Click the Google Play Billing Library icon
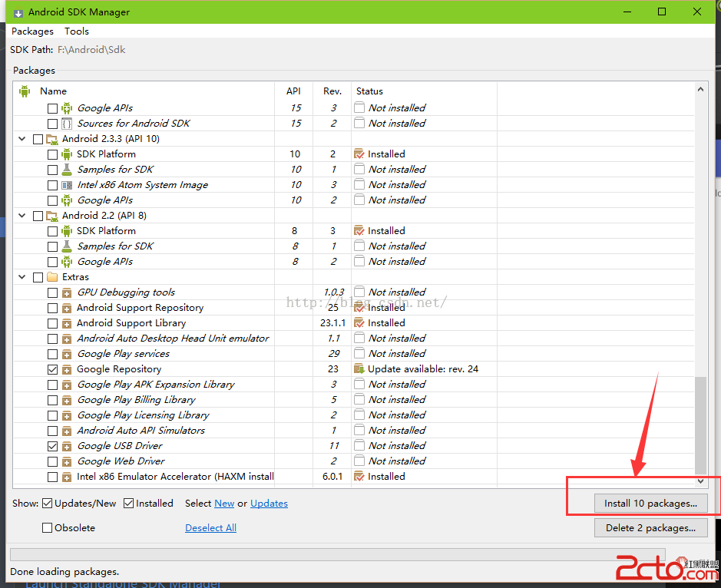 [x=67, y=400]
